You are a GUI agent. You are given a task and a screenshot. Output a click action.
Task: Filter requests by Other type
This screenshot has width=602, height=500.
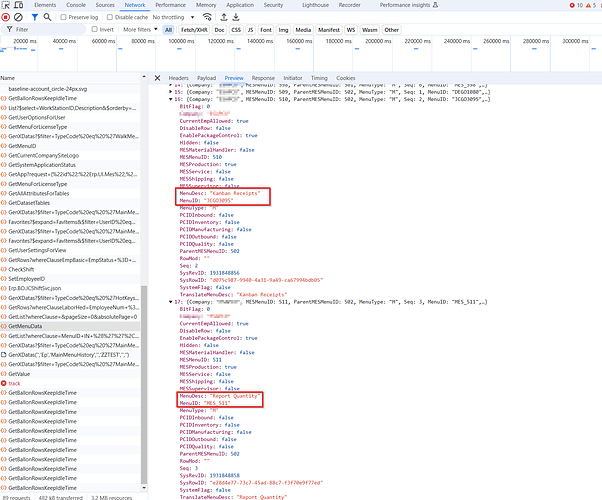pyautogui.click(x=391, y=30)
